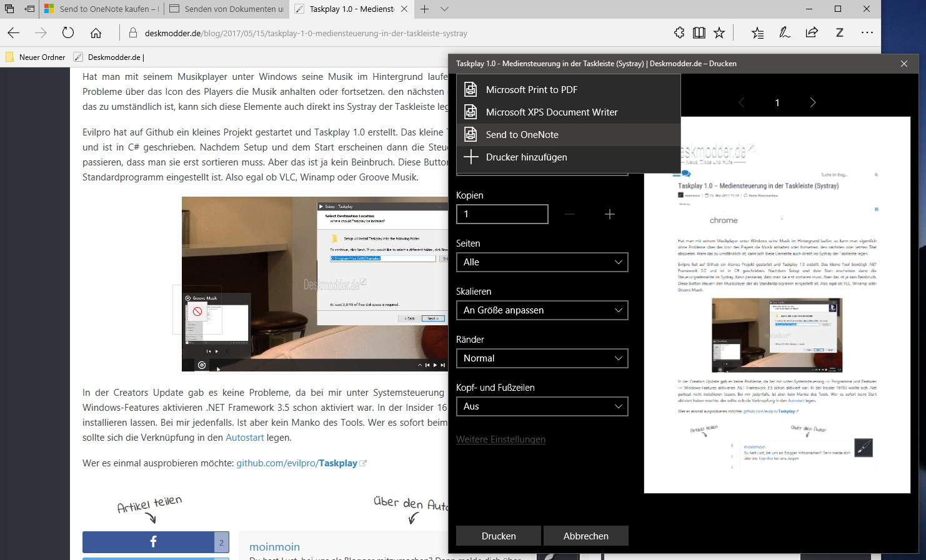Viewport: 926px width, 560px height.
Task: Open github.com/evilpro/Taskplay link
Action: 297,463
